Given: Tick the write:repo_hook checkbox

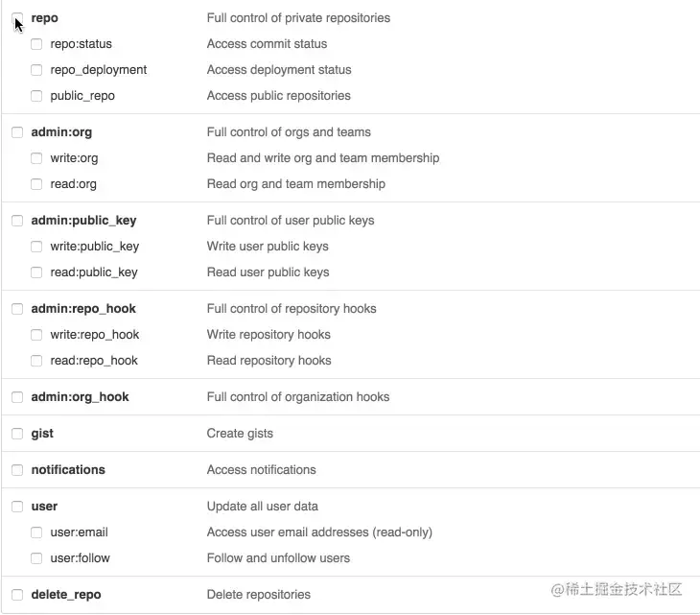Looking at the screenshot, I should tap(36, 335).
